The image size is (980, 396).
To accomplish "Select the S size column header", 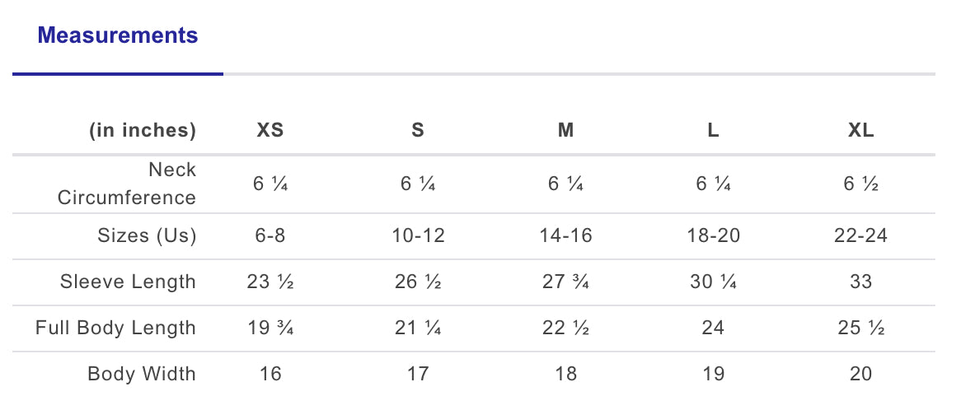I will click(x=418, y=130).
